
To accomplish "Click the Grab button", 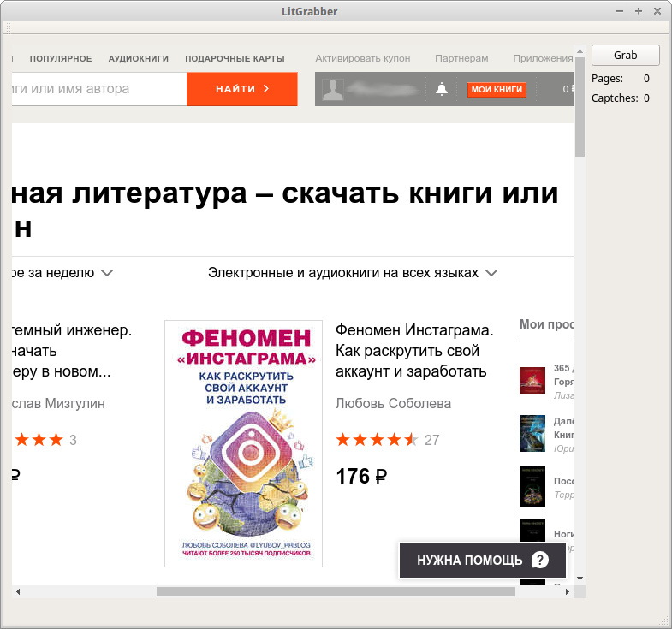I will 625,56.
